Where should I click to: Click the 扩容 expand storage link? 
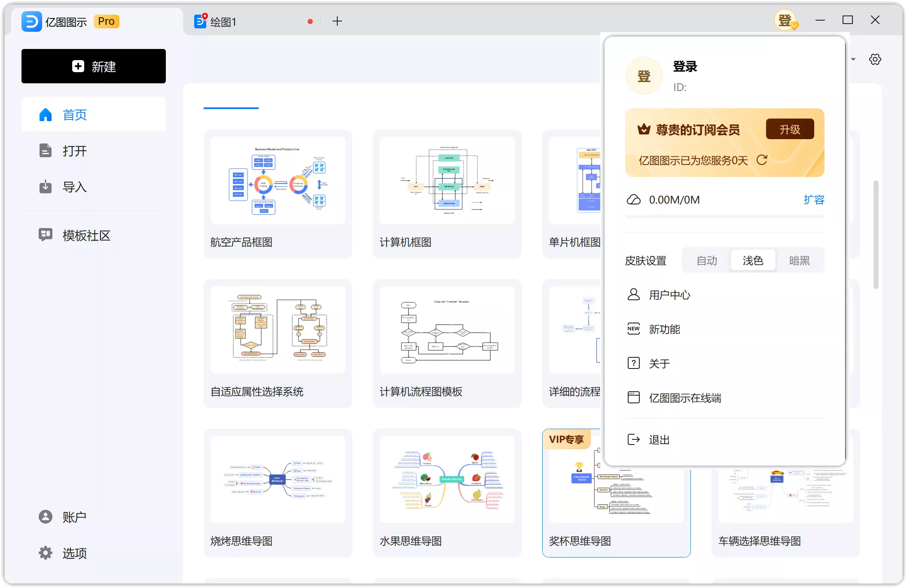[814, 200]
